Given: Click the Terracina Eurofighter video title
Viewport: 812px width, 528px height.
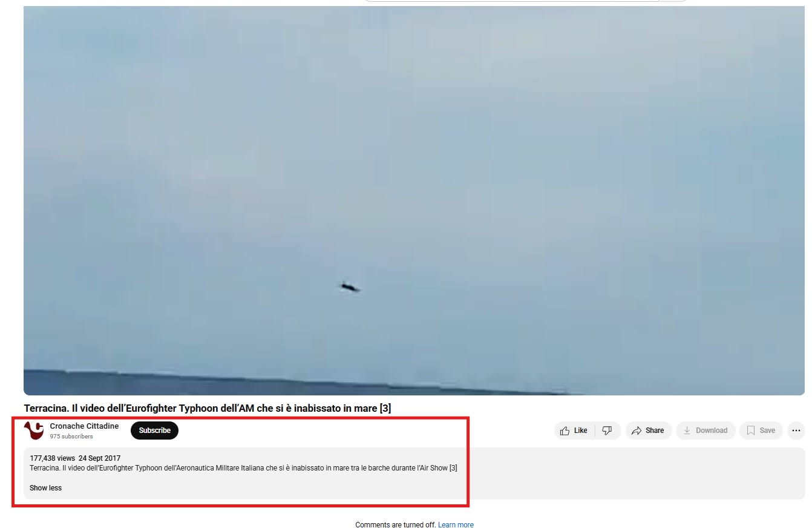Looking at the screenshot, I should point(208,408).
